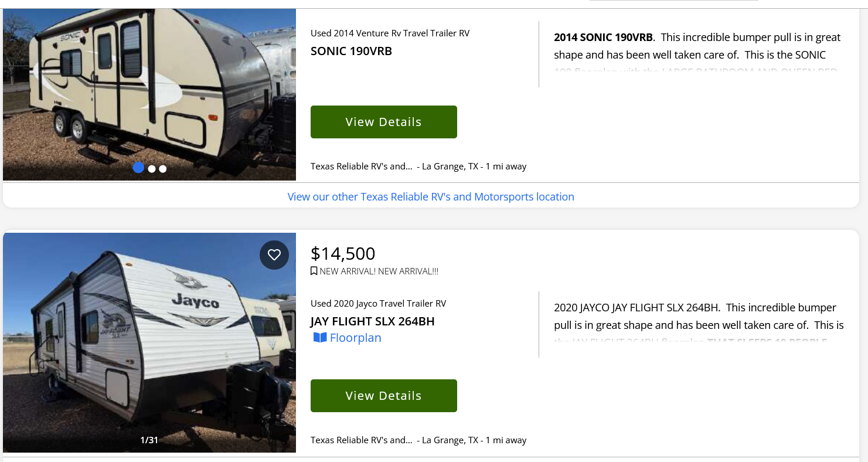868x462 pixels.
Task: Expand the truncated 2014 SONIC 190VRB description
Action: point(697,55)
